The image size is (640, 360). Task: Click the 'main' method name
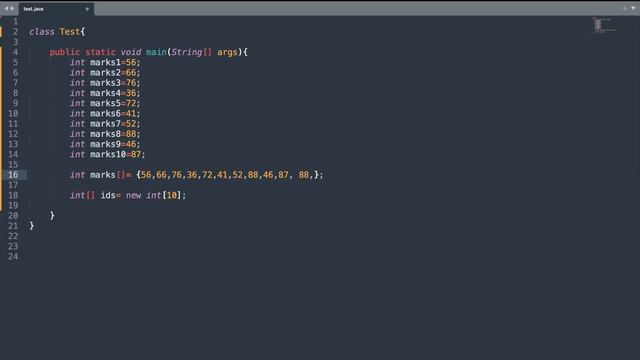pos(156,52)
